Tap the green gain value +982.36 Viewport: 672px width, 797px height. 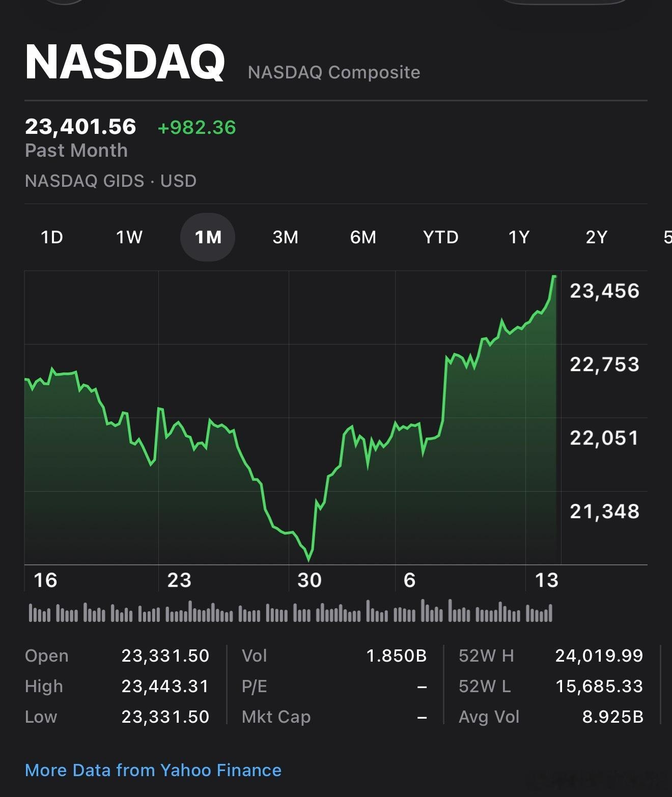tap(197, 127)
